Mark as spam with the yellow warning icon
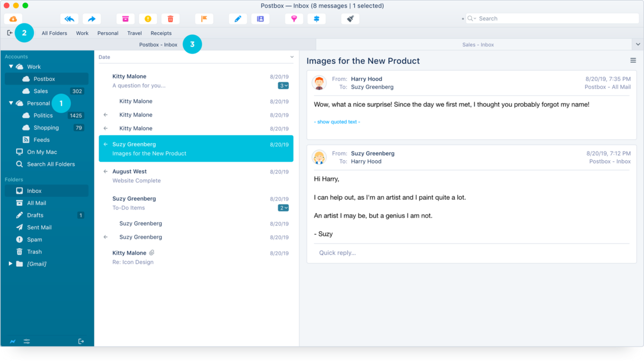Image resolution: width=644 pixels, height=363 pixels. (x=148, y=19)
